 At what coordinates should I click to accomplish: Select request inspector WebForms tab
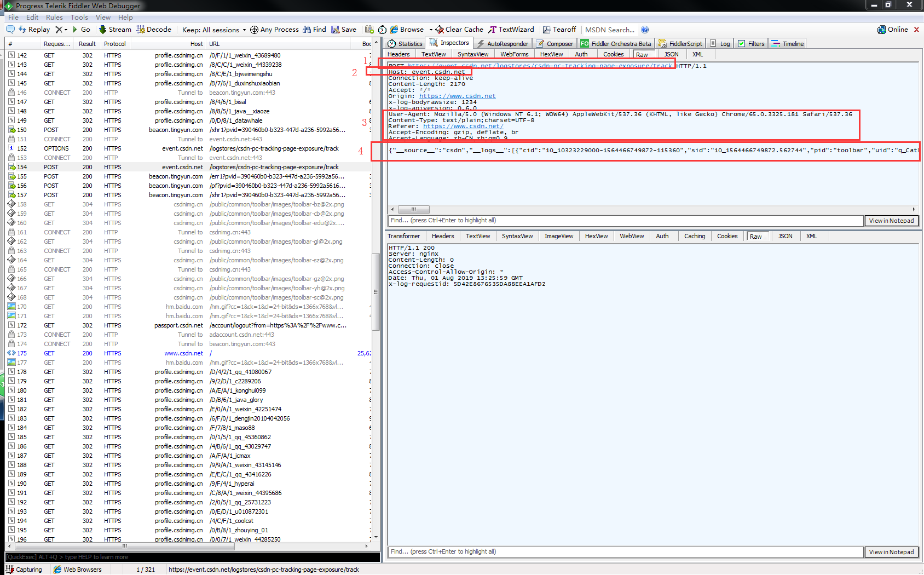[514, 54]
